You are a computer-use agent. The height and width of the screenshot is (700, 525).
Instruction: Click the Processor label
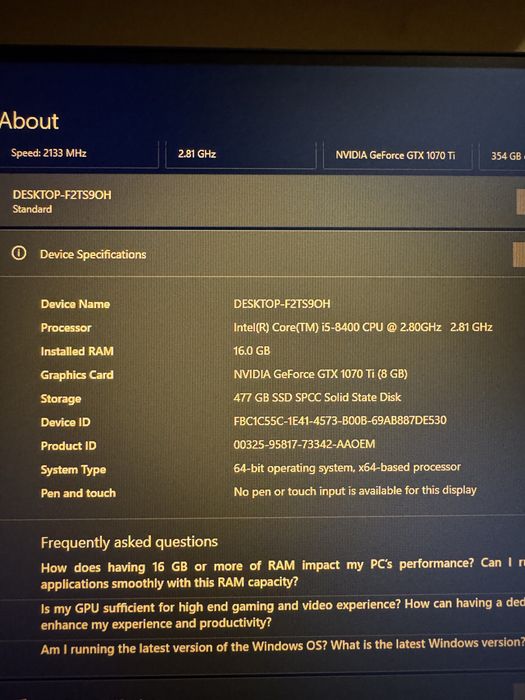point(66,328)
